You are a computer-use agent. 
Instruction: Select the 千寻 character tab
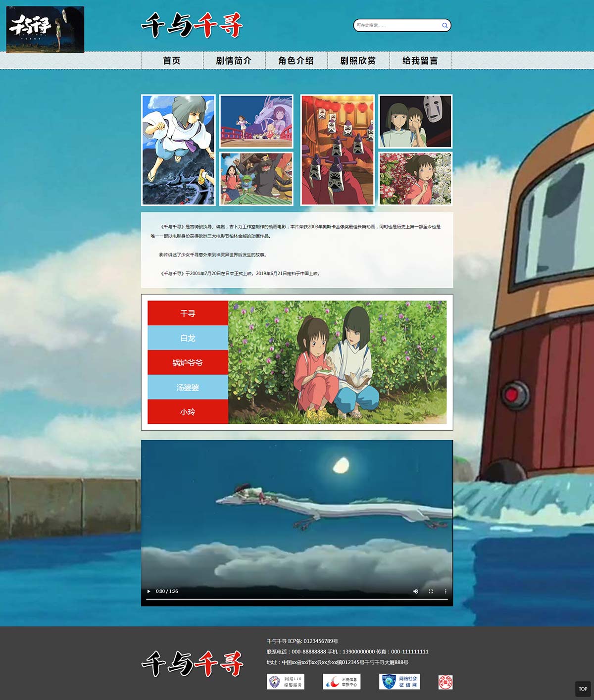(188, 313)
